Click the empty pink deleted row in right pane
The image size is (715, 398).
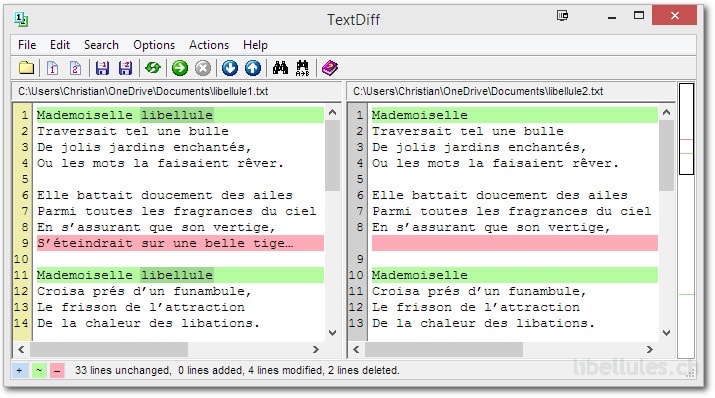514,243
